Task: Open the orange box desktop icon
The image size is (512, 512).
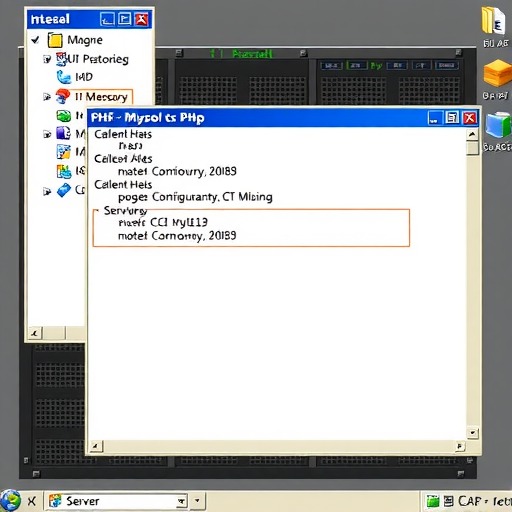Action: click(x=498, y=73)
